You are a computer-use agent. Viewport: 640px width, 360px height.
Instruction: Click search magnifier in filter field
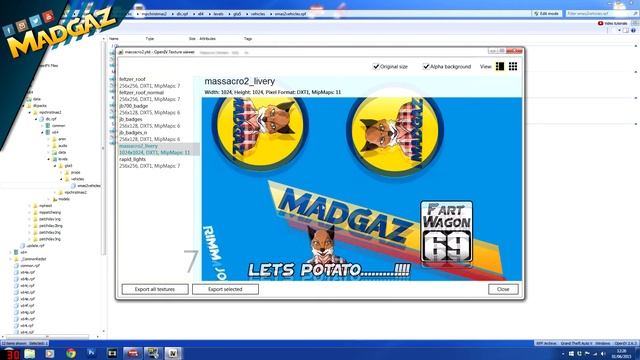[635, 13]
